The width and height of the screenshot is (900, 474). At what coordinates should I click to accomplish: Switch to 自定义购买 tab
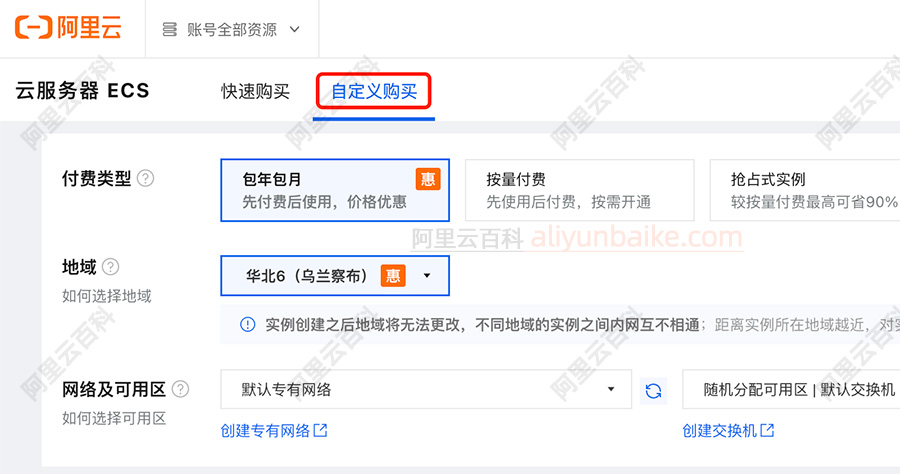pyautogui.click(x=374, y=91)
